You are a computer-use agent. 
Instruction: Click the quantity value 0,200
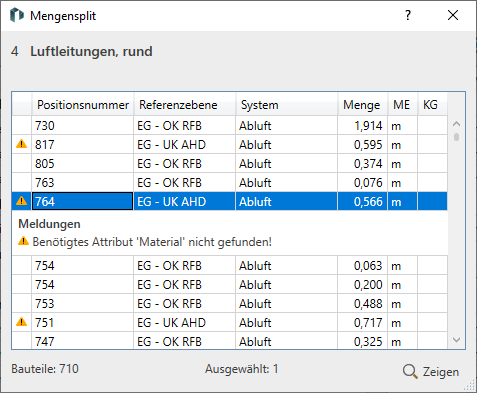(x=368, y=285)
